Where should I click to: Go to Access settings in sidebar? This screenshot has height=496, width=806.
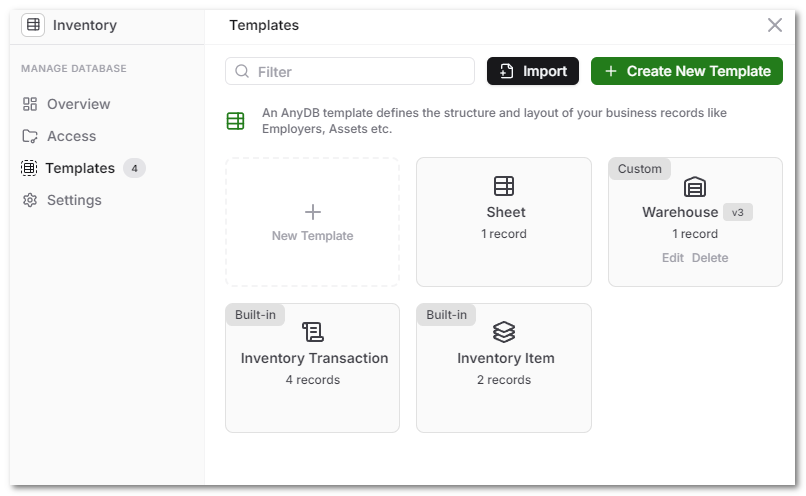[71, 136]
